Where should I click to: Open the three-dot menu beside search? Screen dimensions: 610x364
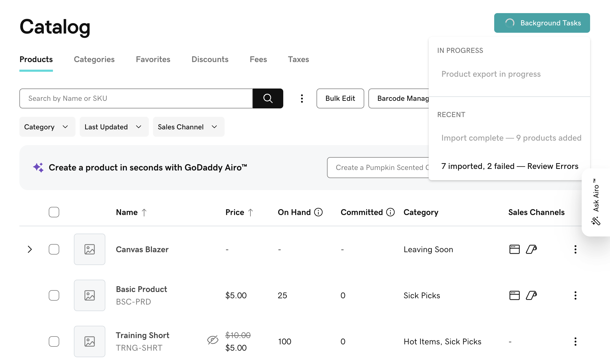click(x=302, y=98)
